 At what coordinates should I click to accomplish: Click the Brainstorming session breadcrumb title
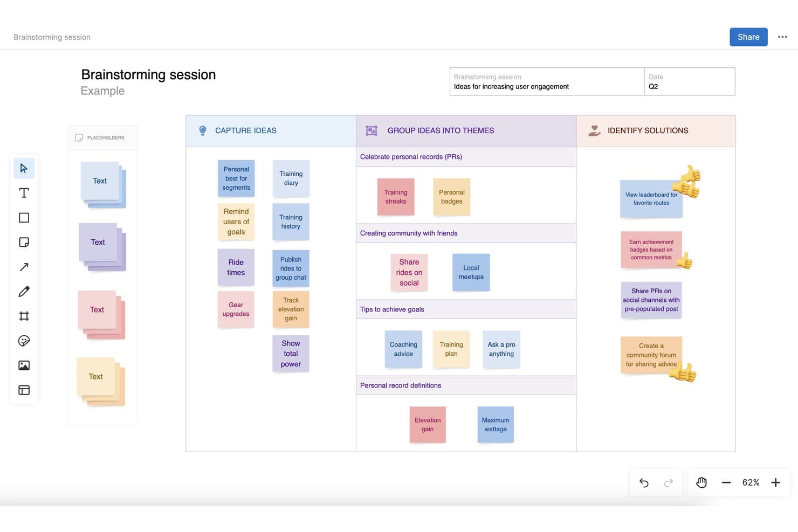52,37
